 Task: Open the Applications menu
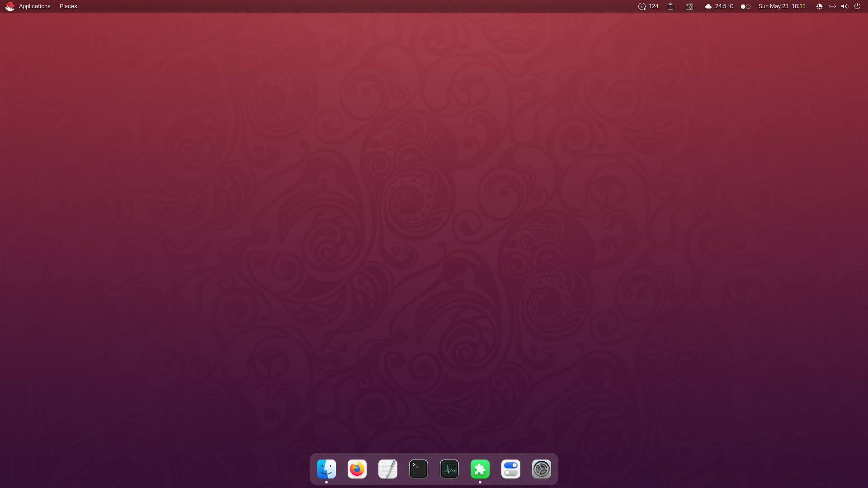(x=34, y=6)
